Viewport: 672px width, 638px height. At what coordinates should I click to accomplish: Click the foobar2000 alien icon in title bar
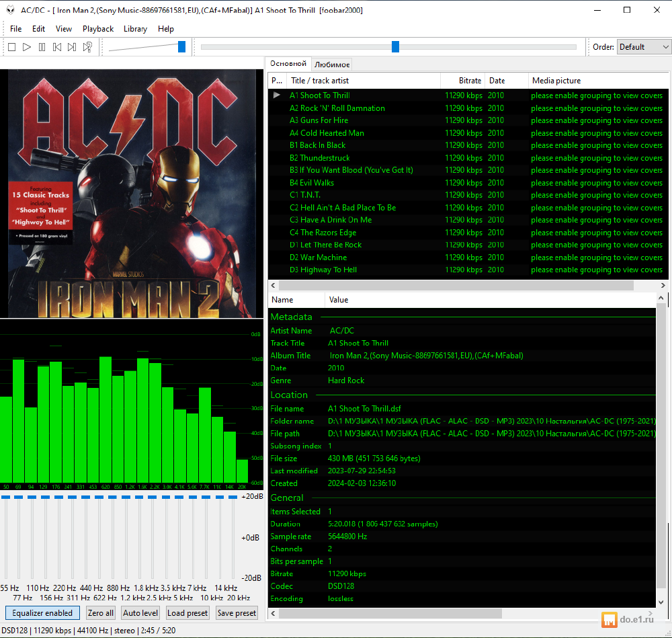point(10,10)
